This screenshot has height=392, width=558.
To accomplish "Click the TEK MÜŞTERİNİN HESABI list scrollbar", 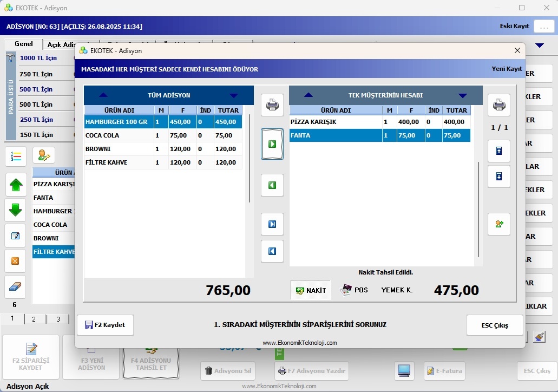I will (478, 210).
